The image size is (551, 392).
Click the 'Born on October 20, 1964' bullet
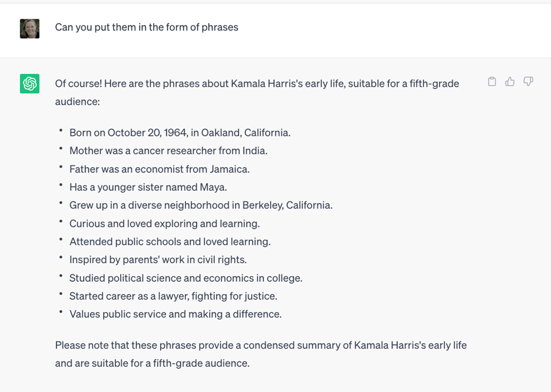pyautogui.click(x=180, y=133)
